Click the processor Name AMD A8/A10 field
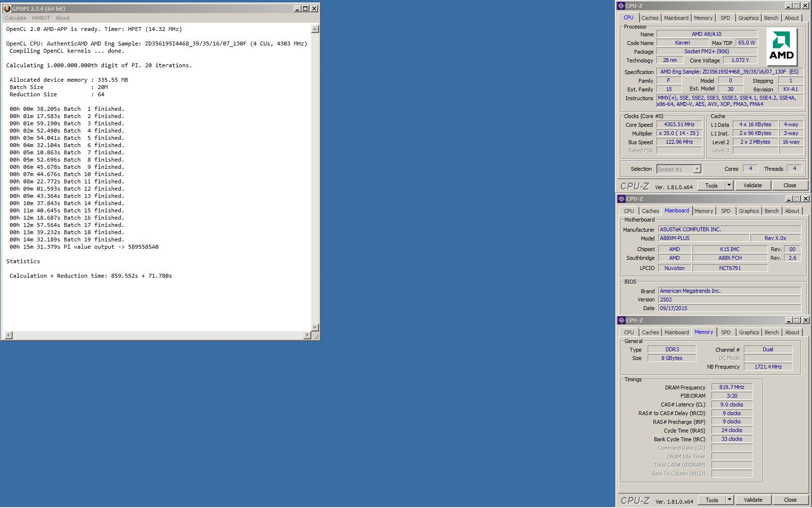 coord(707,34)
